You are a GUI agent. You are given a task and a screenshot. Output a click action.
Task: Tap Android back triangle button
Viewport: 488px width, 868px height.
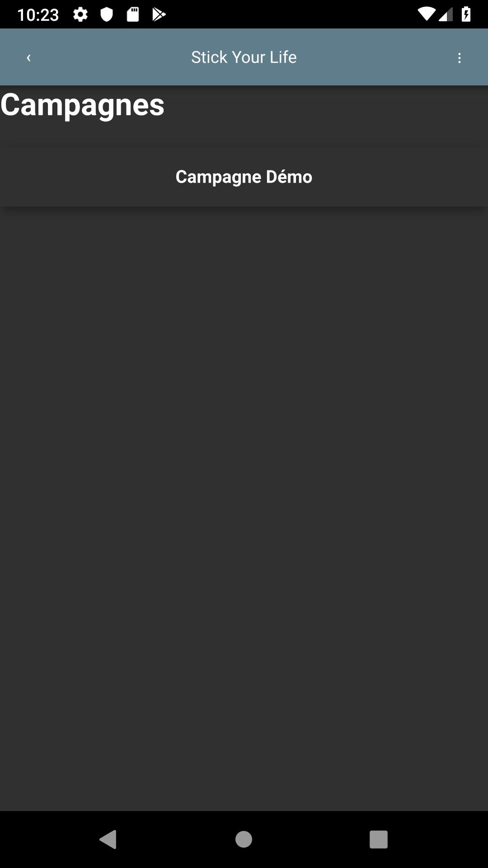(108, 840)
